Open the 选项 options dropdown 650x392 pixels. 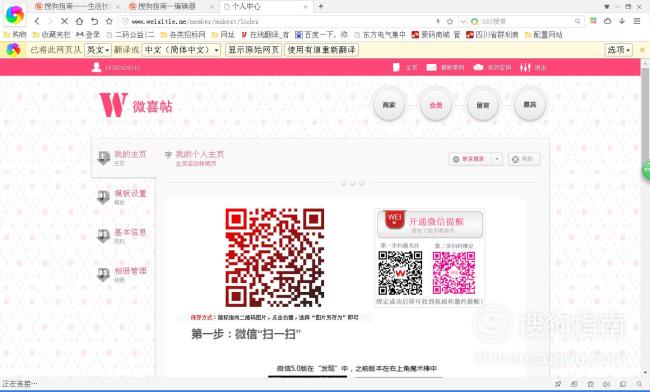click(x=618, y=50)
